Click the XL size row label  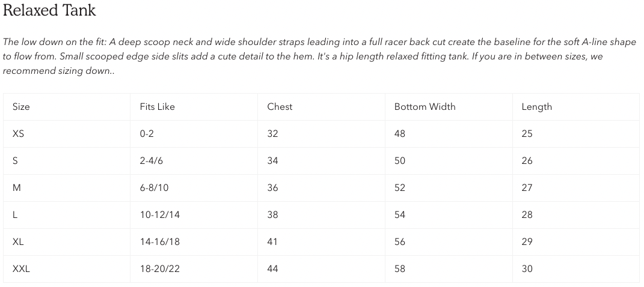click(18, 242)
